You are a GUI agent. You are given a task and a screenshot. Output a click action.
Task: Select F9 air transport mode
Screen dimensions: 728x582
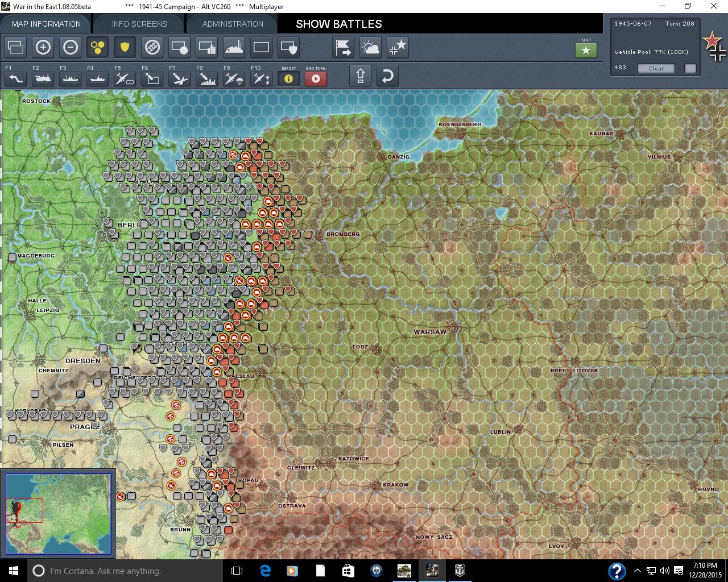click(x=234, y=78)
